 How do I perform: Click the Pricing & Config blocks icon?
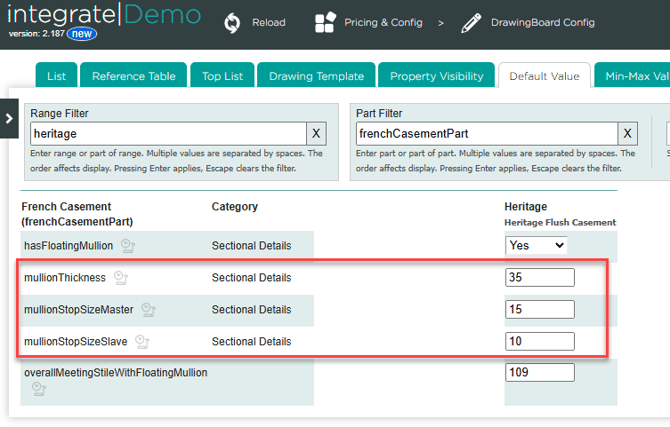click(x=326, y=22)
